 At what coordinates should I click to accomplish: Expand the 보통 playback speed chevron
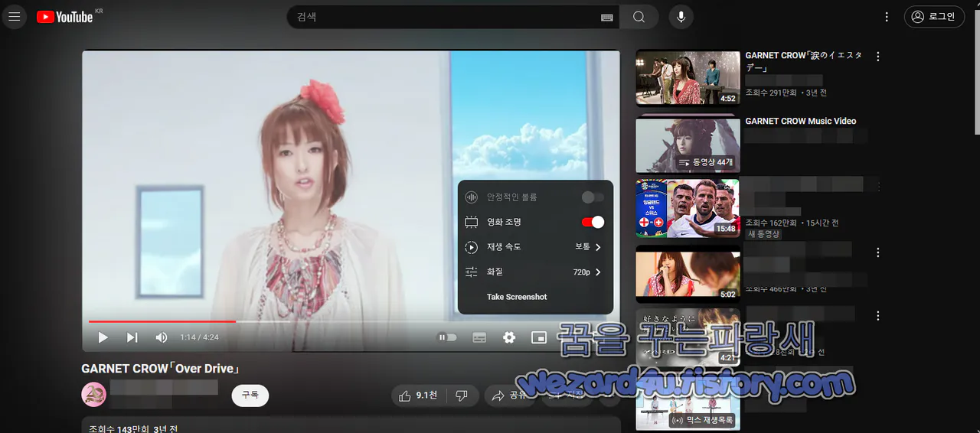point(598,247)
